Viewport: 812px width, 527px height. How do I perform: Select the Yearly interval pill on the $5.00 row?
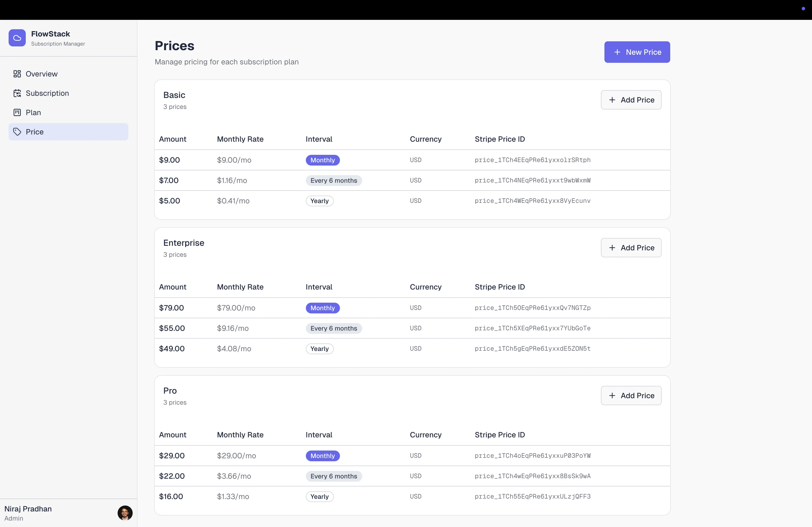(x=319, y=201)
